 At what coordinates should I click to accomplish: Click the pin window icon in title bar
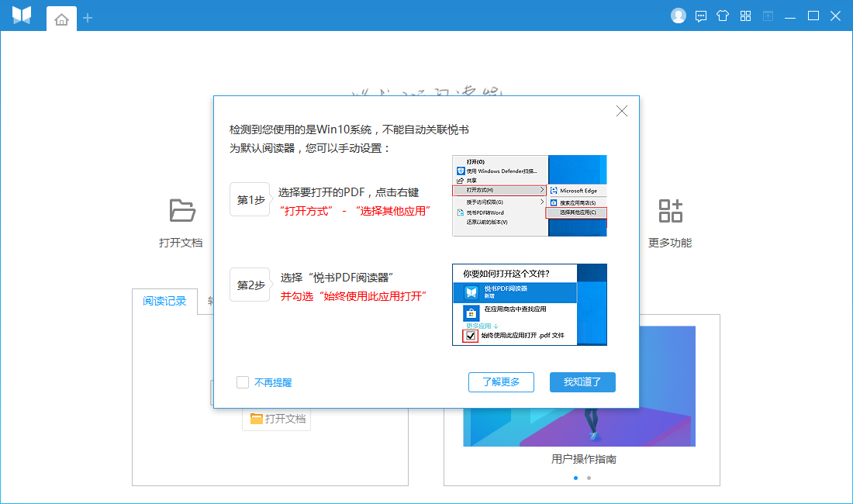pyautogui.click(x=768, y=16)
